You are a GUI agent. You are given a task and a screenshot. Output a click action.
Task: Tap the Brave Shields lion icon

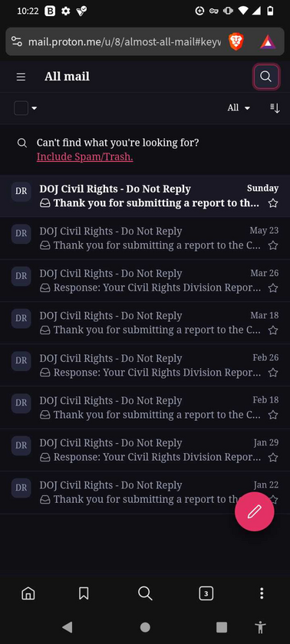pos(236,42)
